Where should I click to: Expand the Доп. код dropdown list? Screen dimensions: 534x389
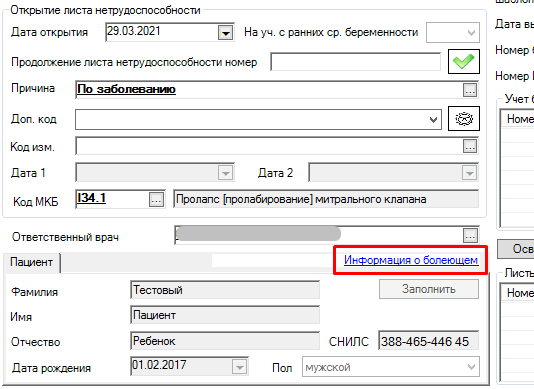[433, 120]
